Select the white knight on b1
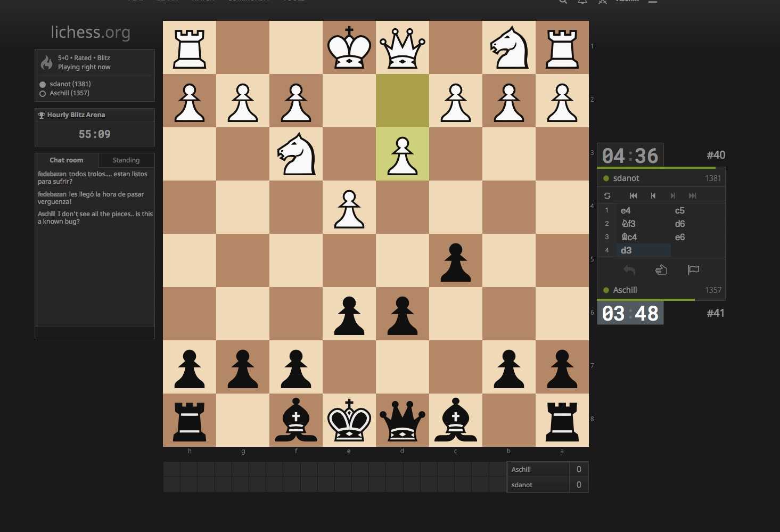Viewport: 780px width, 532px height. pyautogui.click(x=509, y=47)
